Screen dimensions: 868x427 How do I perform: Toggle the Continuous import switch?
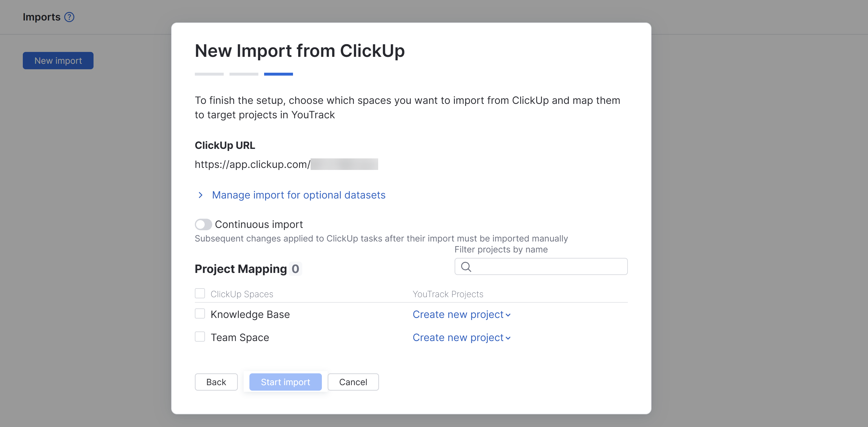[x=203, y=224]
